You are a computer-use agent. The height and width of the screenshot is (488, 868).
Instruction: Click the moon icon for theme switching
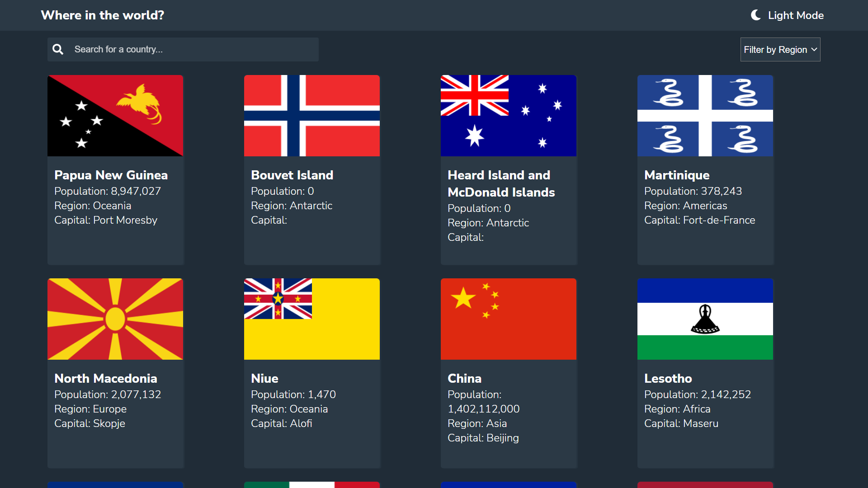click(756, 15)
